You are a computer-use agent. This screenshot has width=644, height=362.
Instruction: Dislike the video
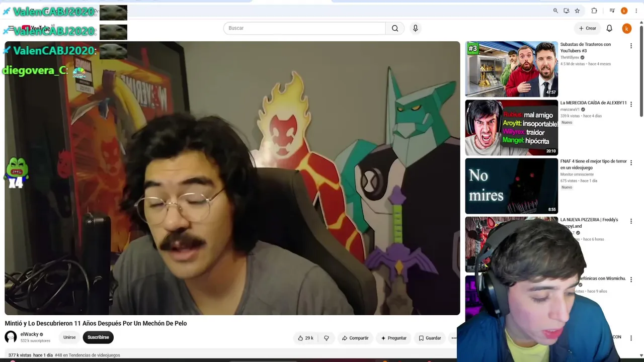click(327, 338)
